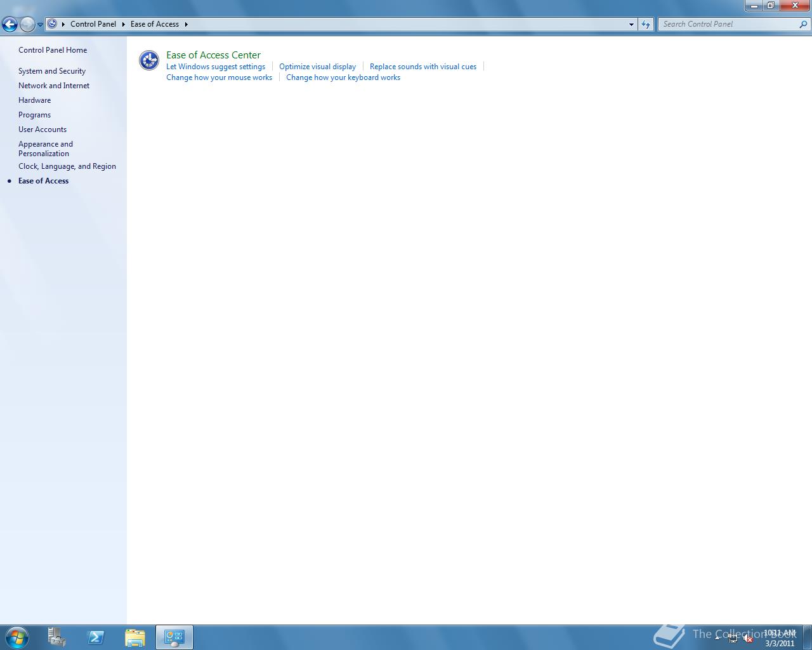Screen dimensions: 812x650
Task: Click the Control Panel icon in address bar
Action: tap(53, 24)
